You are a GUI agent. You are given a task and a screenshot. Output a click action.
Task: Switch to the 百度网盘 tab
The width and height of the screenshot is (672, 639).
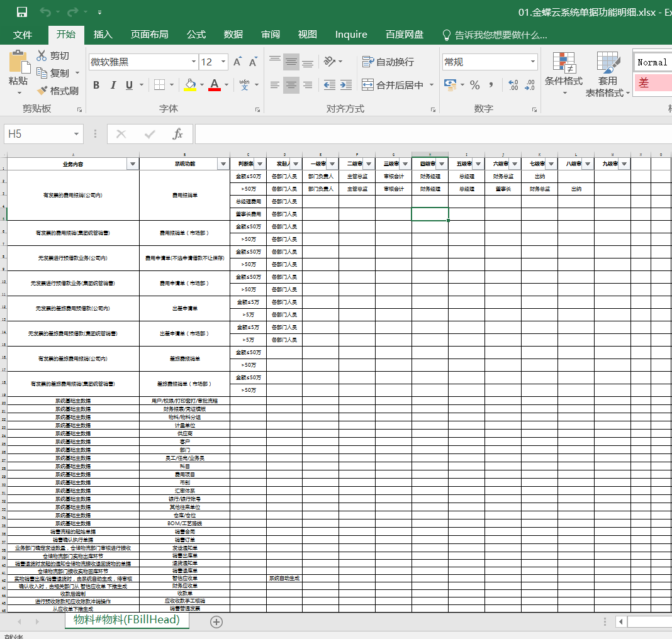coord(404,35)
